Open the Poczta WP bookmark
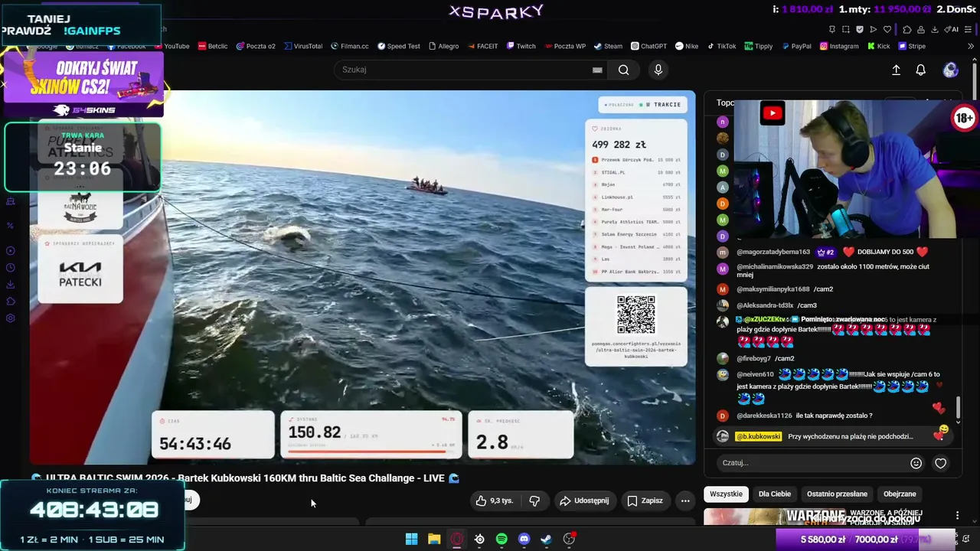980x551 pixels. [565, 46]
